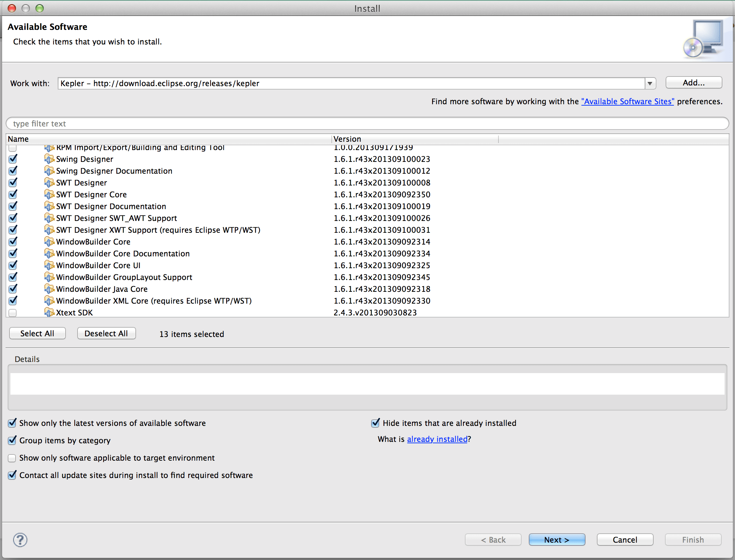Screen dimensions: 735x560
Task: Click the WindowBuilder Java Core feature icon
Action: tap(49, 289)
